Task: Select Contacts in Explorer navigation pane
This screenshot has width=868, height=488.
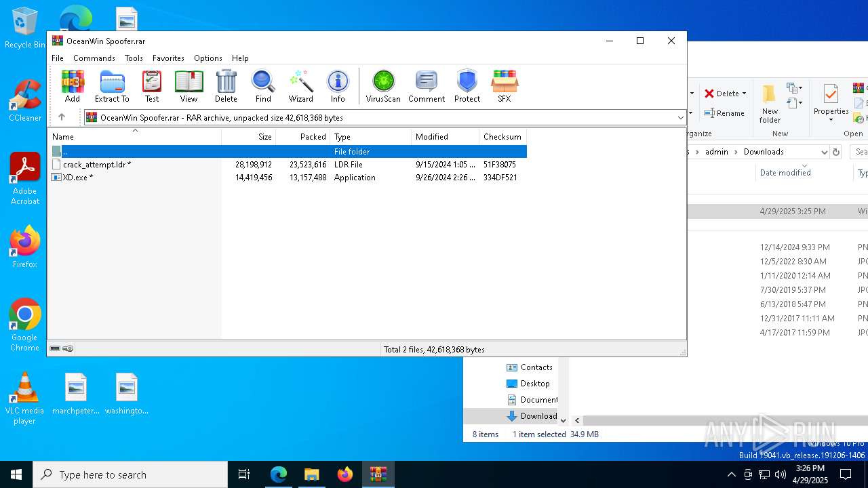Action: point(529,367)
